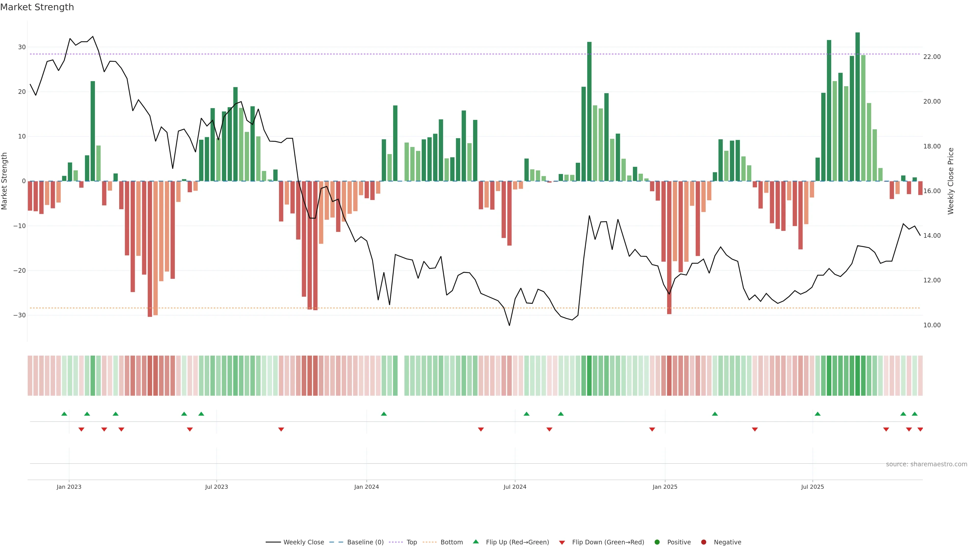
Task: Click the Jul 2024 x-axis label
Action: [515, 487]
